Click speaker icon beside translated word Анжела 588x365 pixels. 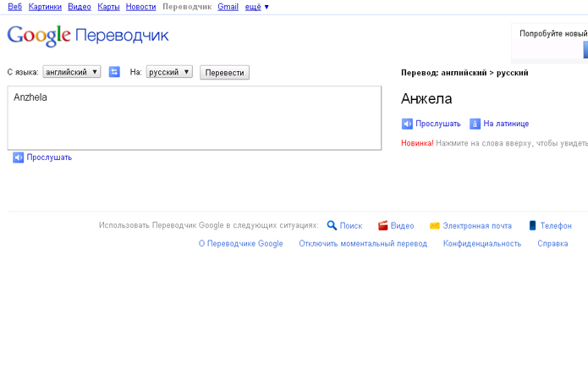coord(407,124)
